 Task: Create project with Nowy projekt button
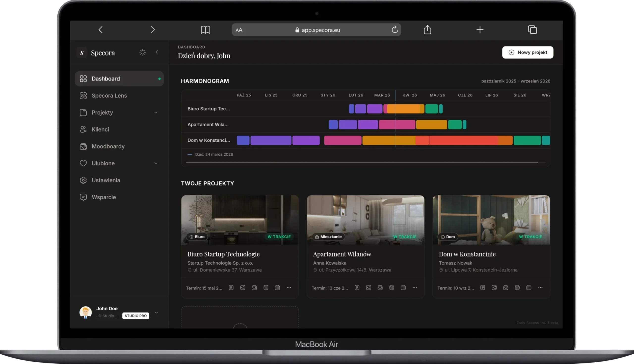(x=528, y=52)
